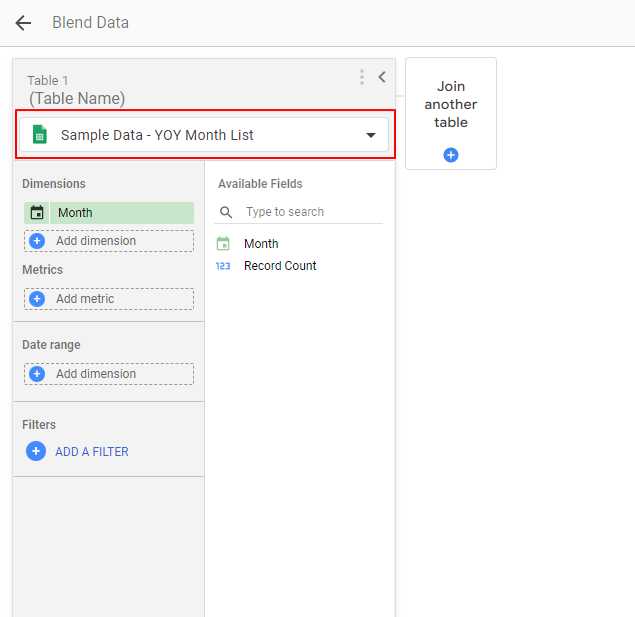Focus the Type to search field

click(x=310, y=212)
